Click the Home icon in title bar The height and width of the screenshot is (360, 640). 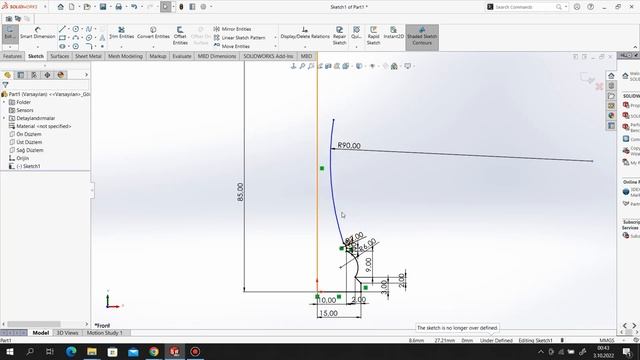pyautogui.click(x=60, y=7)
